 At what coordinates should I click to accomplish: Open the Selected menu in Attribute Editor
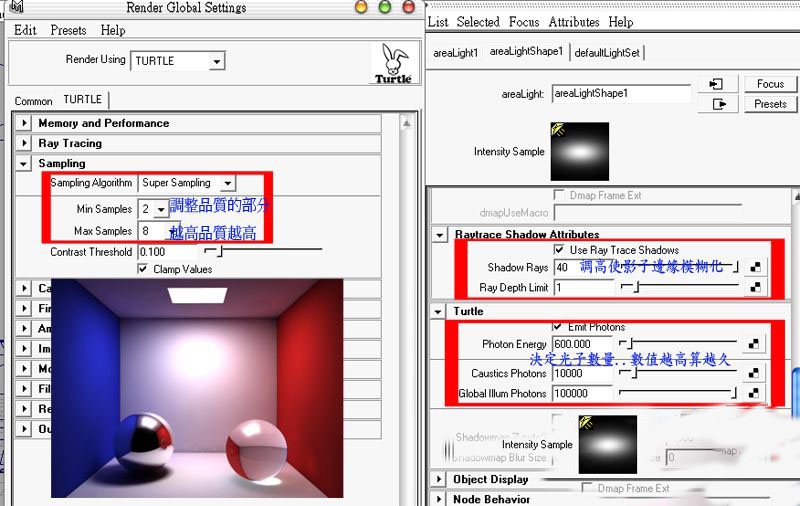pyautogui.click(x=478, y=22)
